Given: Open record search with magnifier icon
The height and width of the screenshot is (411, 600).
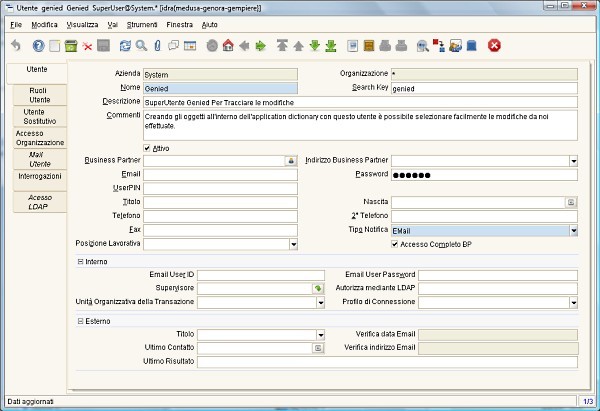Looking at the screenshot, I should pyautogui.click(x=141, y=46).
